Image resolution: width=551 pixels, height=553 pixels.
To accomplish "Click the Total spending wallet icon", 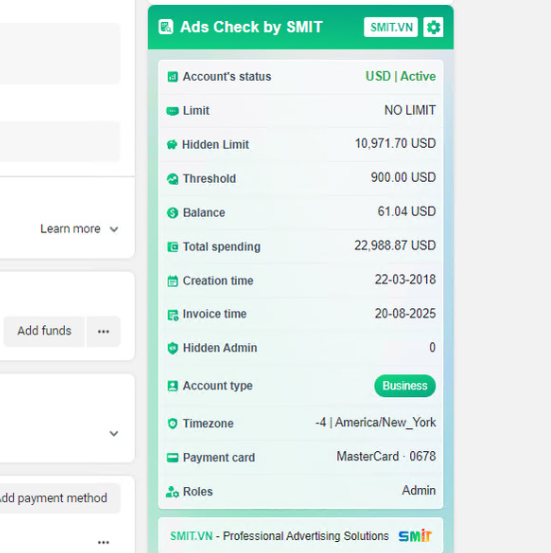I will tap(172, 247).
